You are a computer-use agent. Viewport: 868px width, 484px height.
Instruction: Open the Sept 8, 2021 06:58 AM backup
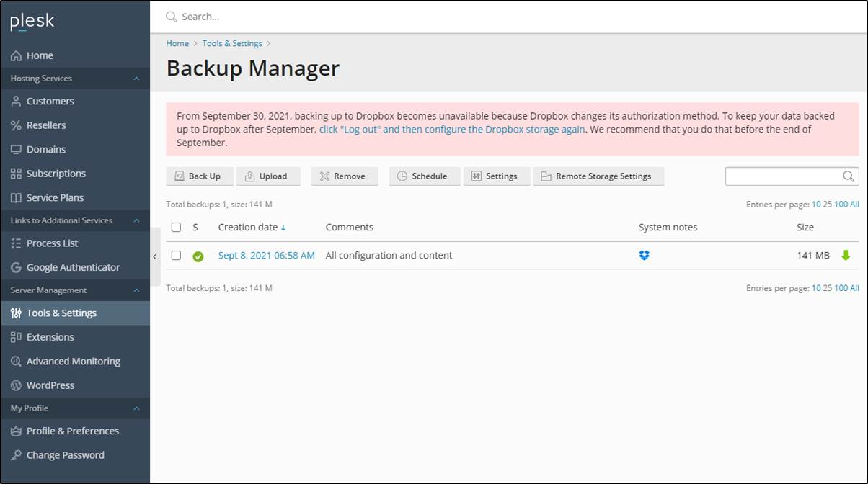point(266,255)
